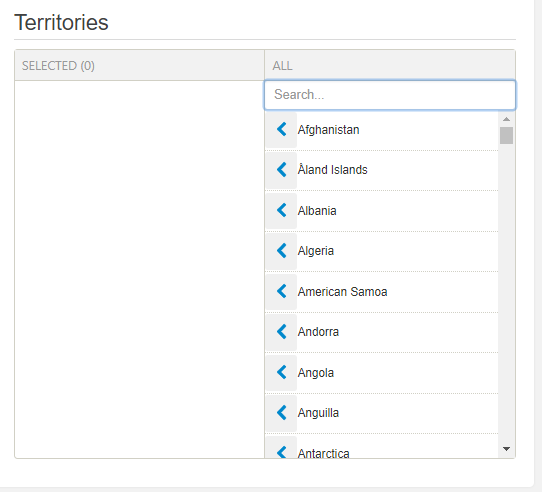The image size is (542, 492).
Task: Move Angola over using its arrow icon
Action: click(x=281, y=372)
